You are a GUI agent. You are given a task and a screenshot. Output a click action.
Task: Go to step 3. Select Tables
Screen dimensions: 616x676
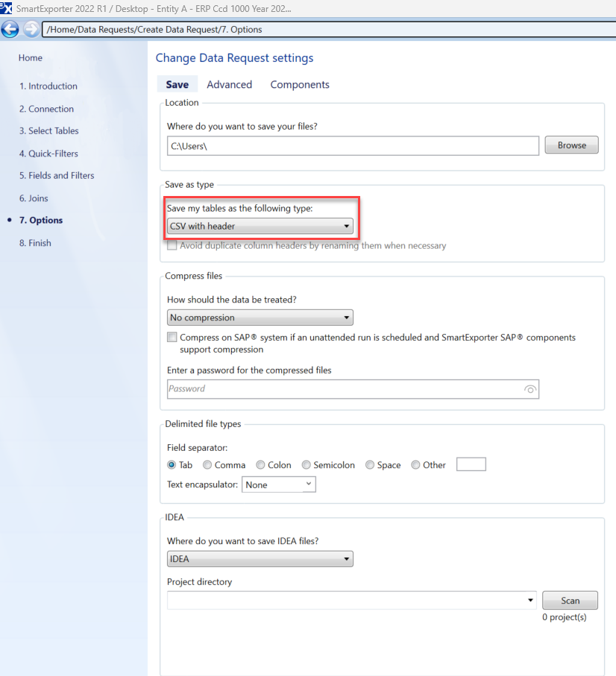click(49, 131)
